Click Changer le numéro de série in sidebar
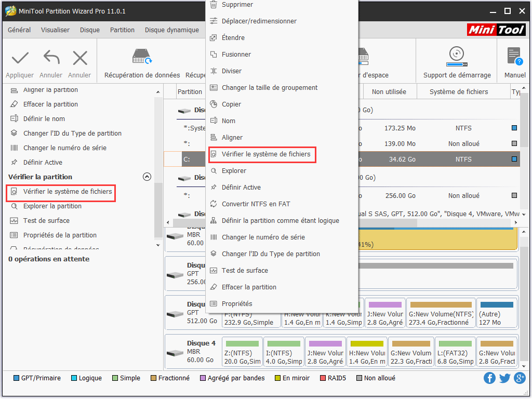532x399 pixels. (65, 148)
